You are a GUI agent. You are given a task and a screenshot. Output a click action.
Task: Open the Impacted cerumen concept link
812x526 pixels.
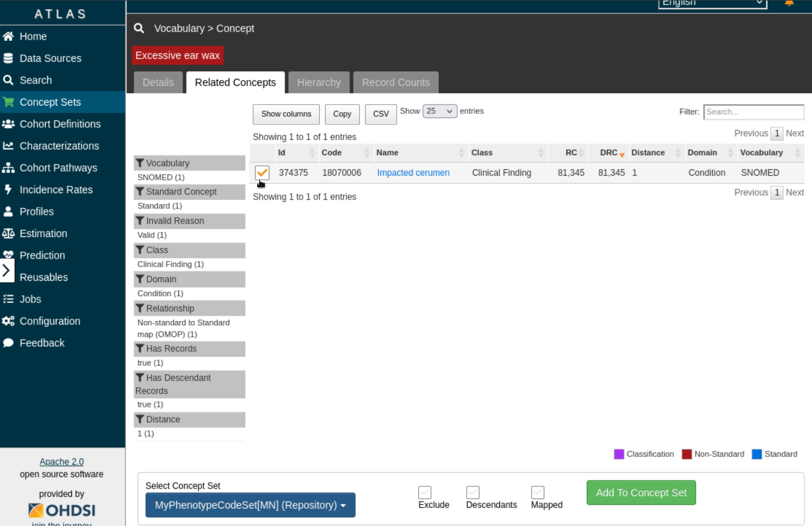tap(413, 173)
